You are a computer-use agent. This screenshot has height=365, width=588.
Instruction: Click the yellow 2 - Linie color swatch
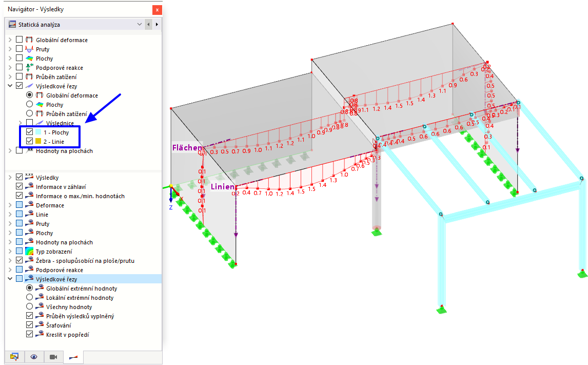coord(38,141)
